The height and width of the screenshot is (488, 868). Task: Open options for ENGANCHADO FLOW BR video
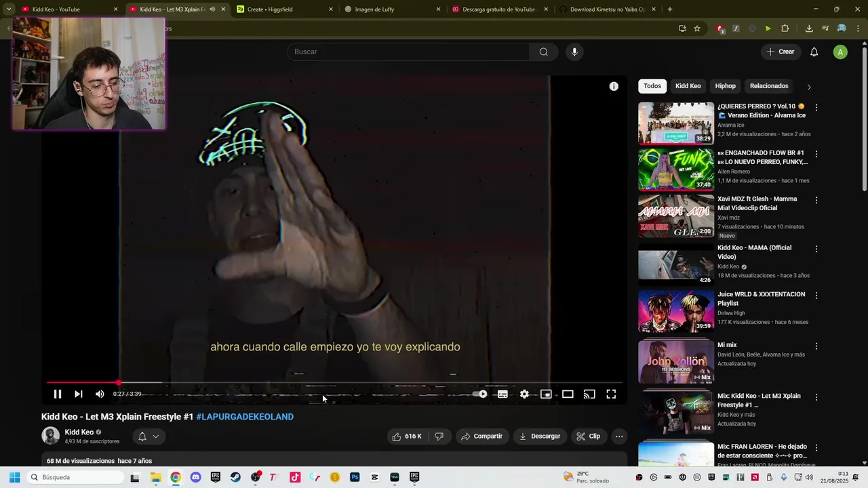[816, 154]
